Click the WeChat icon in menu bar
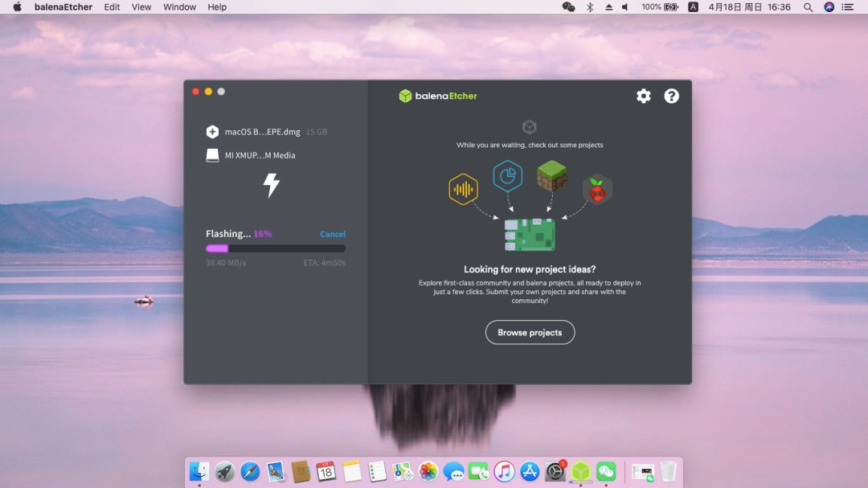This screenshot has height=488, width=868. (x=568, y=6)
